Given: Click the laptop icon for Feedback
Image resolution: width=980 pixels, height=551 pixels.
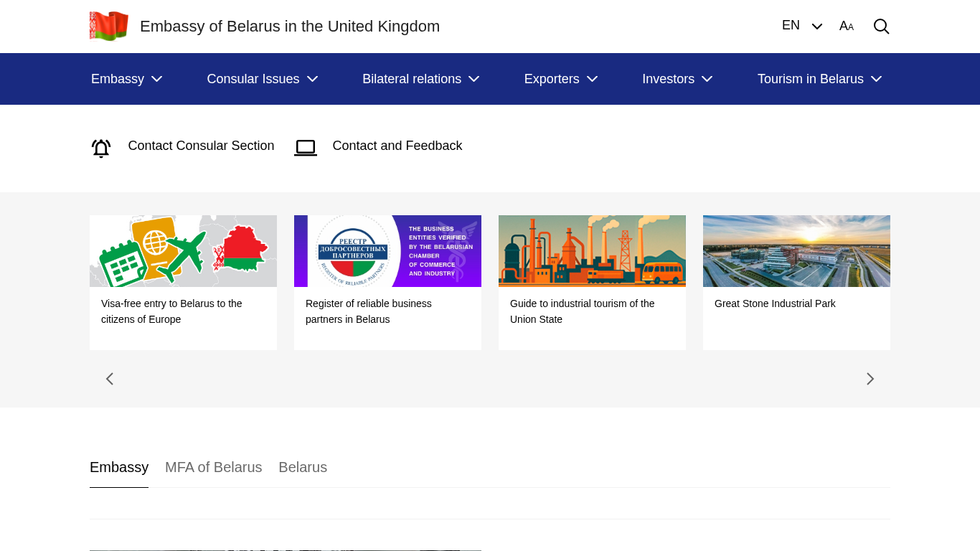Looking at the screenshot, I should pos(306,148).
